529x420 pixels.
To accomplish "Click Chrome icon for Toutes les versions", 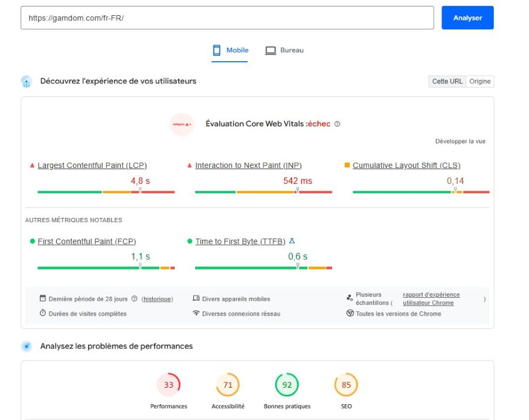I will pyautogui.click(x=350, y=313).
